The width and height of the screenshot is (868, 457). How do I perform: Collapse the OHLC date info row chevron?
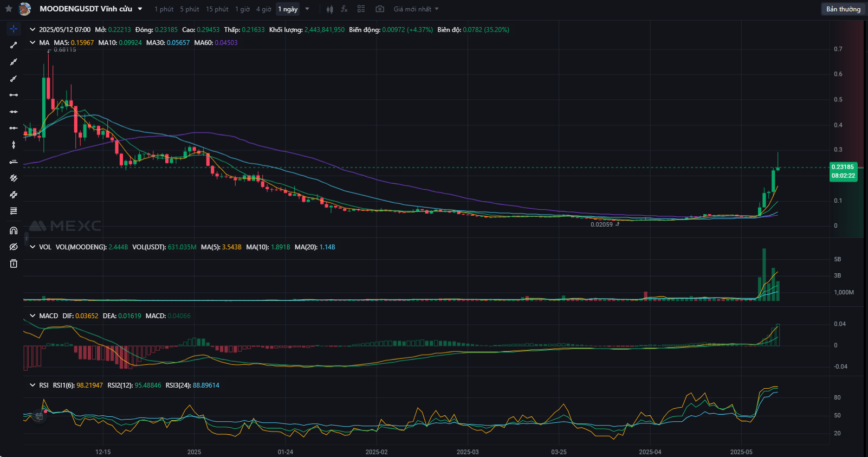33,30
